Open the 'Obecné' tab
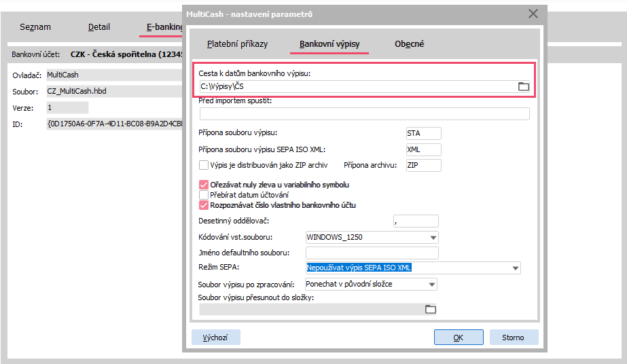This screenshot has height=364, width=627. point(409,44)
